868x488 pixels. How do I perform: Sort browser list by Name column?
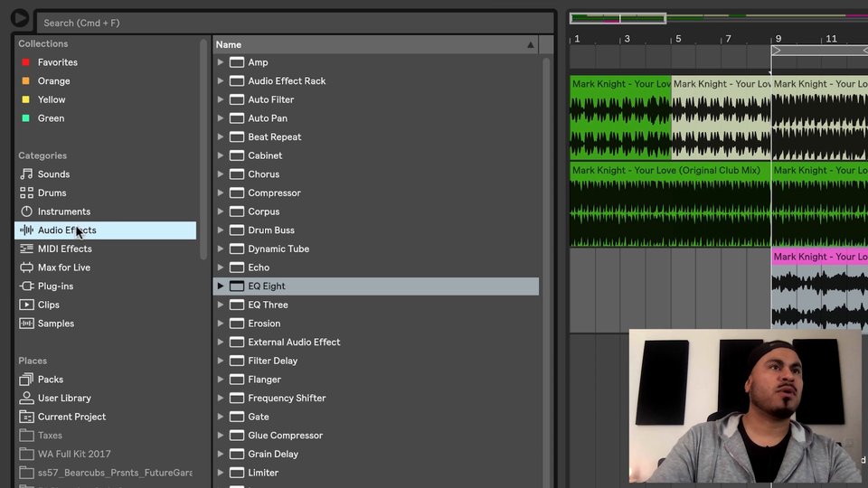click(375, 45)
